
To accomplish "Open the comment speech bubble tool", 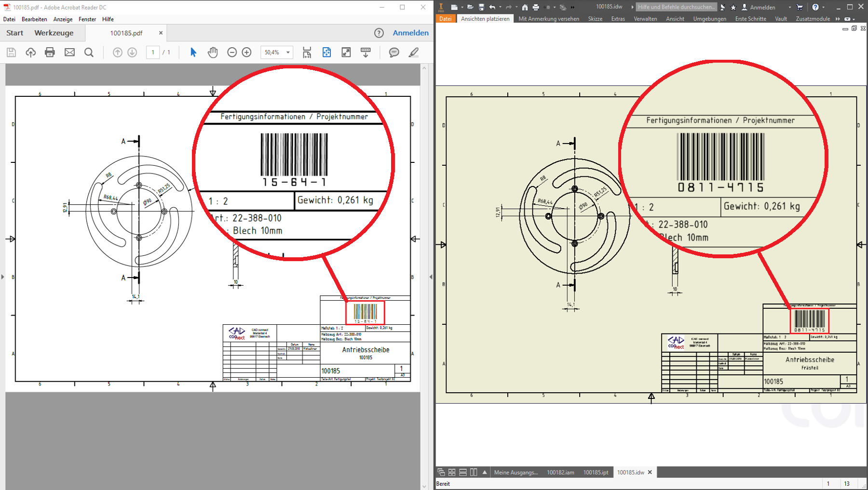I will (394, 53).
